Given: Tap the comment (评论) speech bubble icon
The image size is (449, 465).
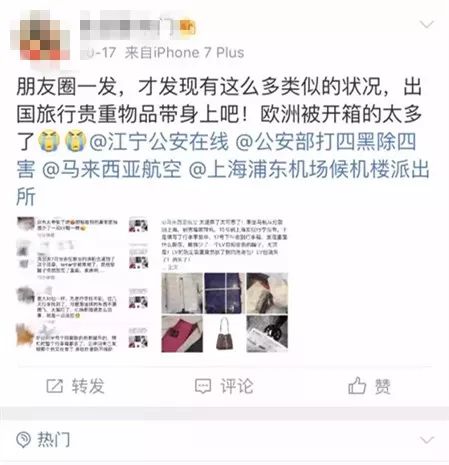Looking at the screenshot, I should coord(203,386).
